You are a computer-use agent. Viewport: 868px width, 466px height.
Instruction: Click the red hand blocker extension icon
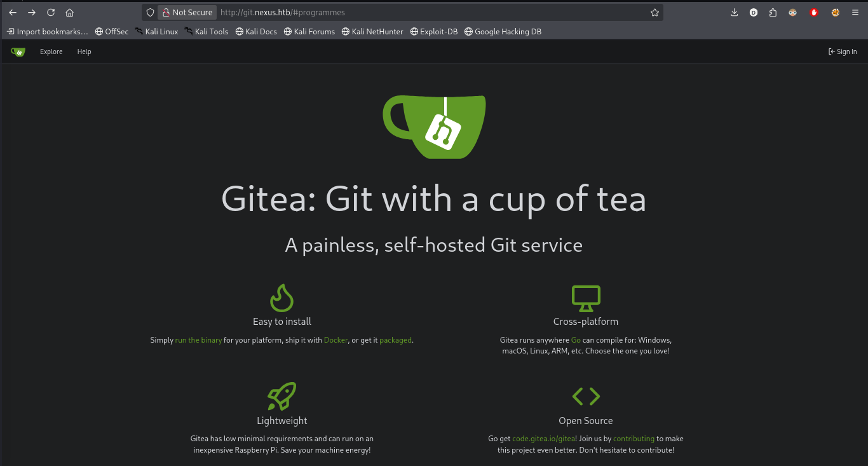pos(814,12)
